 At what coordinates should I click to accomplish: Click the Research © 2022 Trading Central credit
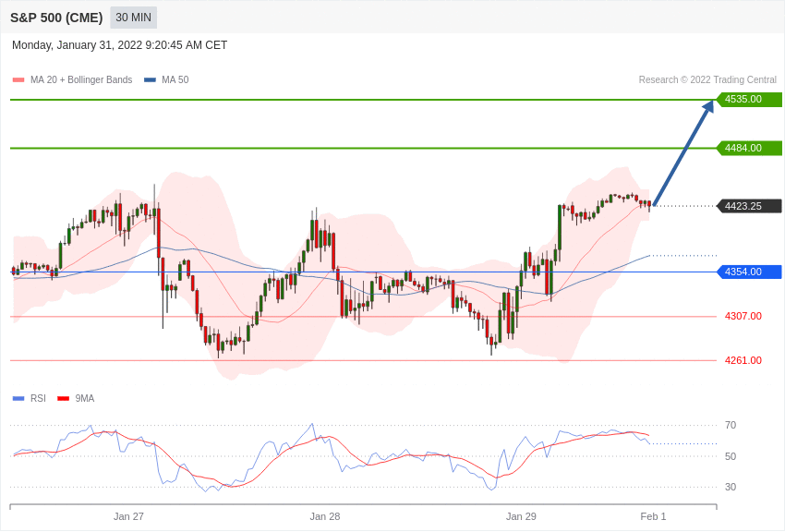(707, 79)
